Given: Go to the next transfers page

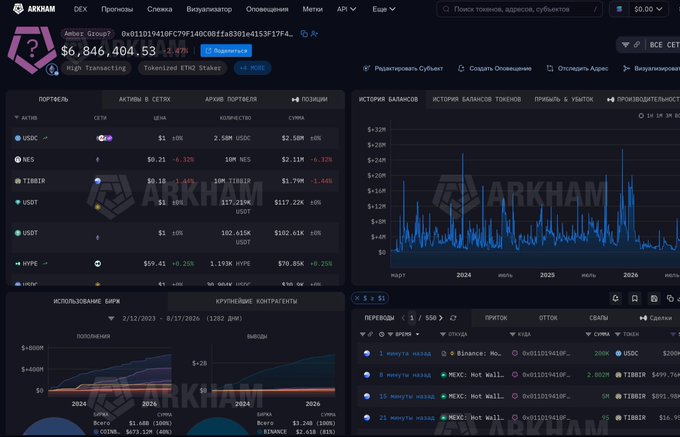Looking at the screenshot, I should (x=441, y=318).
